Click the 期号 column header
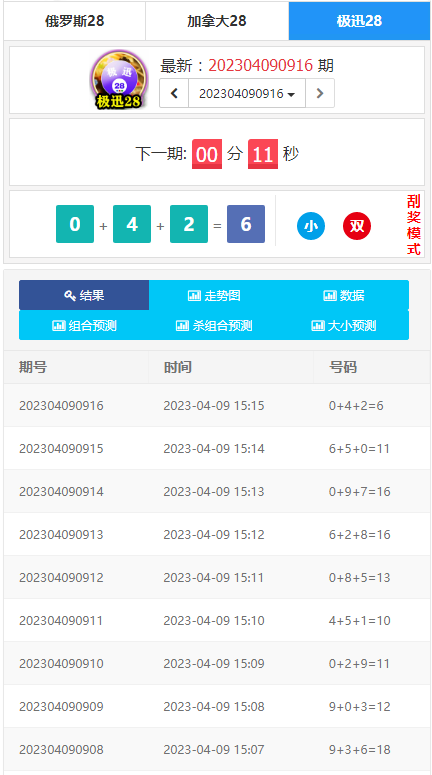The width and height of the screenshot is (432, 775). click(x=33, y=367)
